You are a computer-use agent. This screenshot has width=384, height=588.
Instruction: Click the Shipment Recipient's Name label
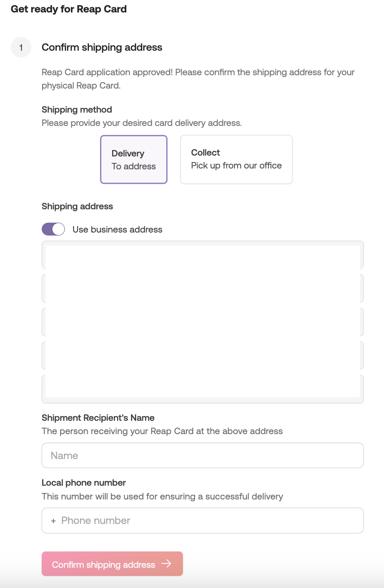click(98, 418)
